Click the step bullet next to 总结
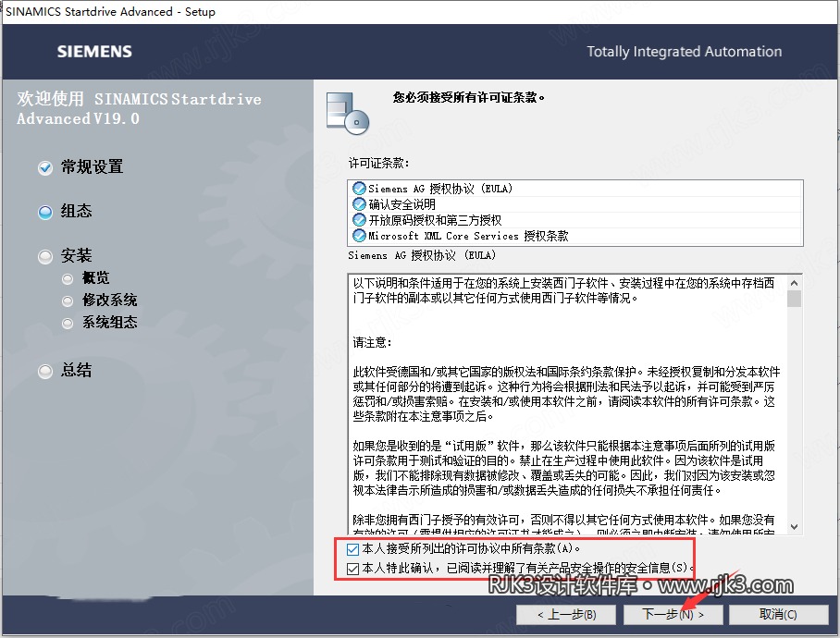 coord(45,371)
